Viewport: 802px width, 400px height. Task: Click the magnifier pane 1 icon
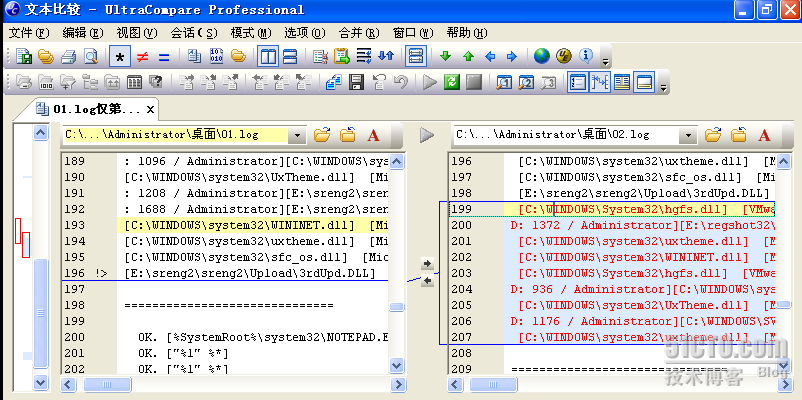coord(504,82)
